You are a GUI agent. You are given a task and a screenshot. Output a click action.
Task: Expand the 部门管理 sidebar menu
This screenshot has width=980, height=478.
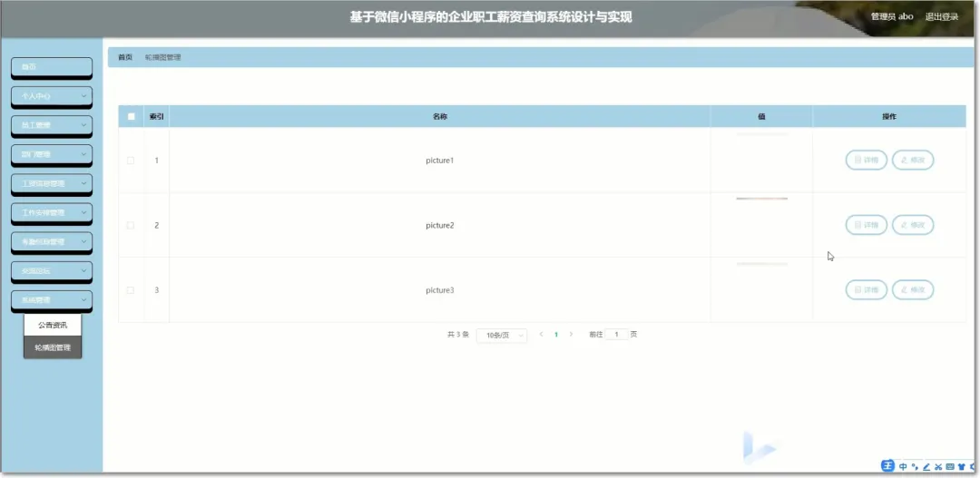(52, 154)
